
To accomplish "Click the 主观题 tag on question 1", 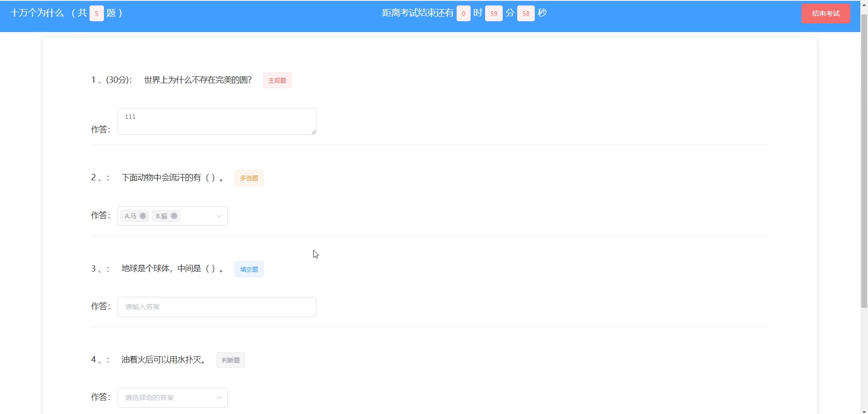I will [277, 80].
